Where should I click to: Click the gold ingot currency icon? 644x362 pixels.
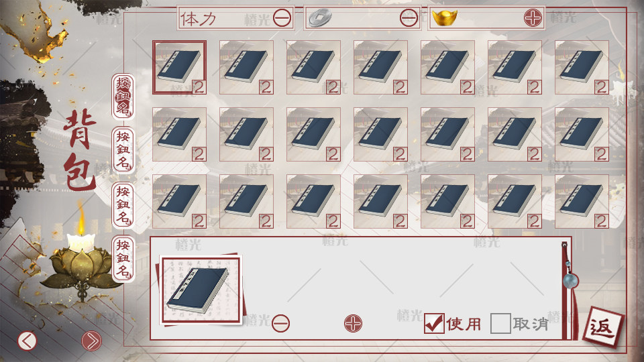[445, 17]
